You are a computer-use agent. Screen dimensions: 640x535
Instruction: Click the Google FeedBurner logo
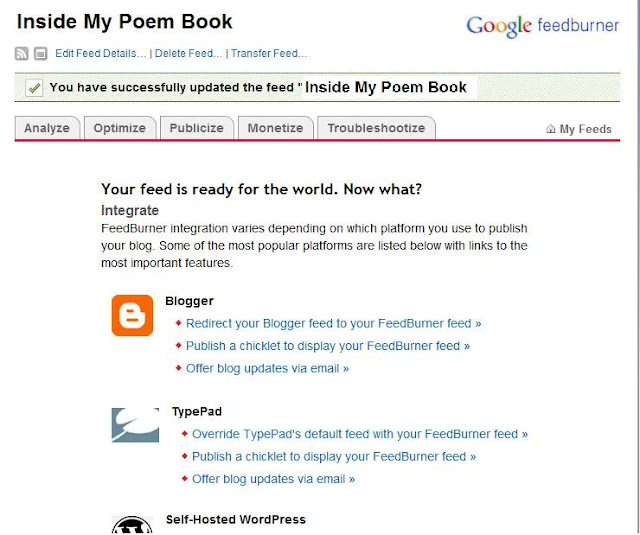tap(542, 25)
